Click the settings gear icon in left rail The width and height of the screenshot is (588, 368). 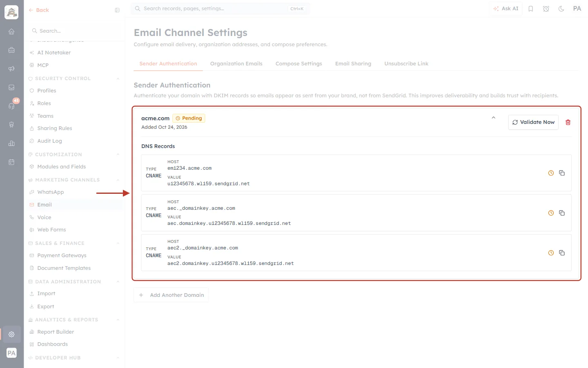[x=11, y=334]
